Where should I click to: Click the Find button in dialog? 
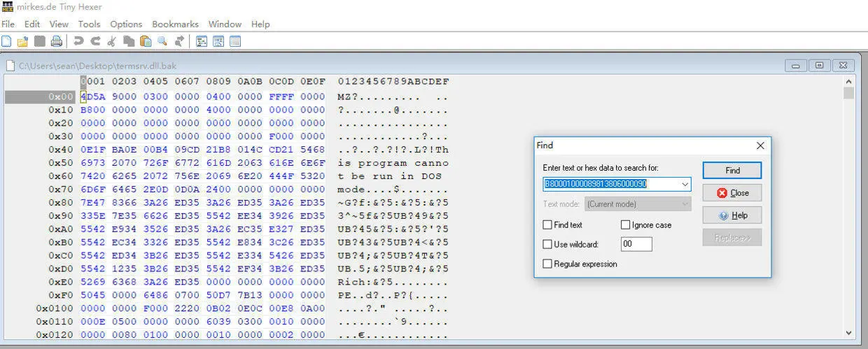[x=732, y=171]
